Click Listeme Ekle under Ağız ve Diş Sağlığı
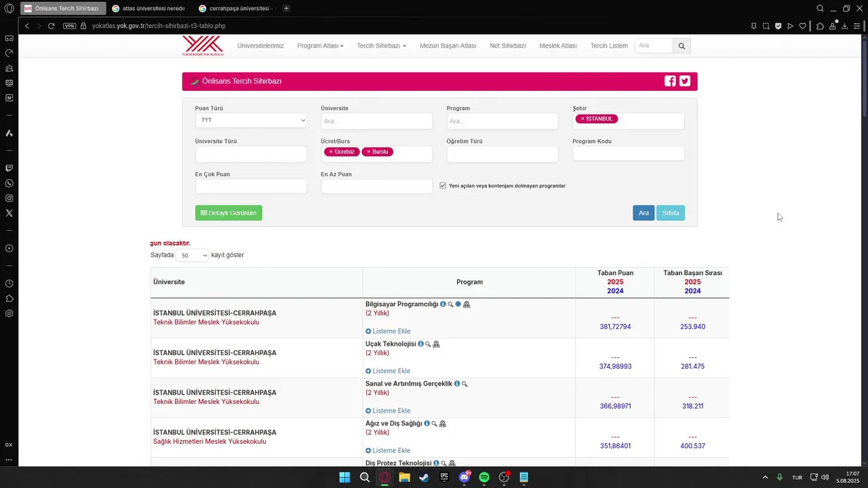The image size is (868, 488). pyautogui.click(x=388, y=450)
